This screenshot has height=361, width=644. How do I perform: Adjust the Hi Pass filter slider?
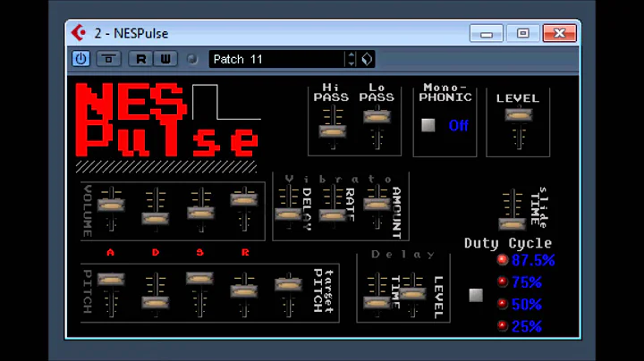click(333, 131)
